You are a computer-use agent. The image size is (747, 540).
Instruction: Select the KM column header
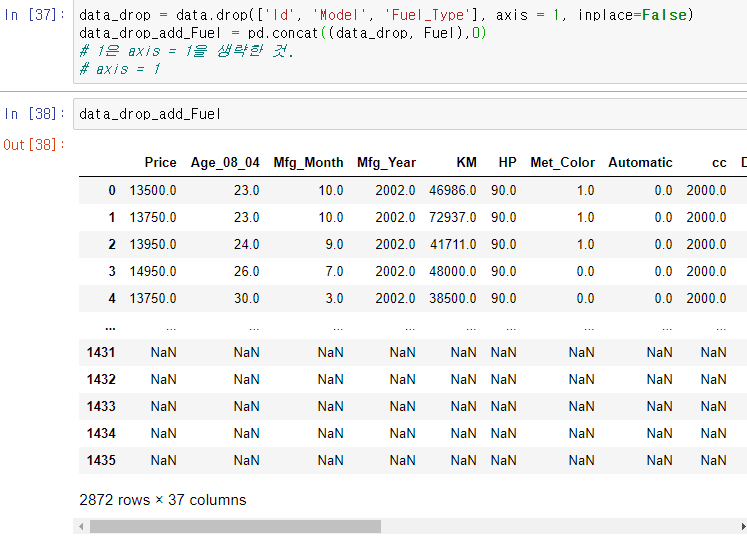(x=466, y=163)
